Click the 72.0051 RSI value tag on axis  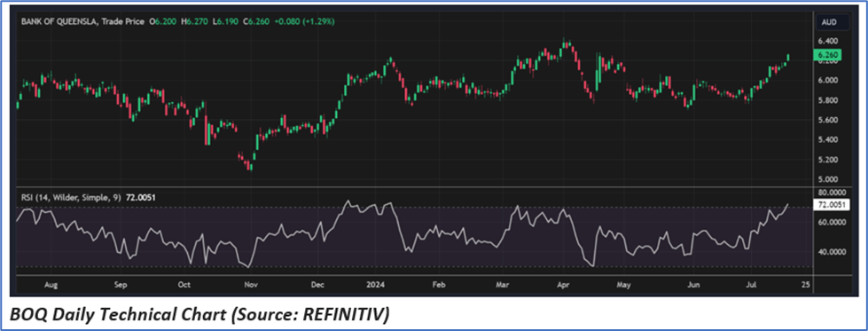tap(833, 205)
